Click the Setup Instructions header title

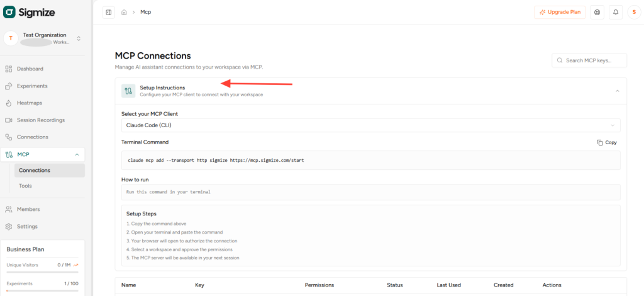pos(162,88)
